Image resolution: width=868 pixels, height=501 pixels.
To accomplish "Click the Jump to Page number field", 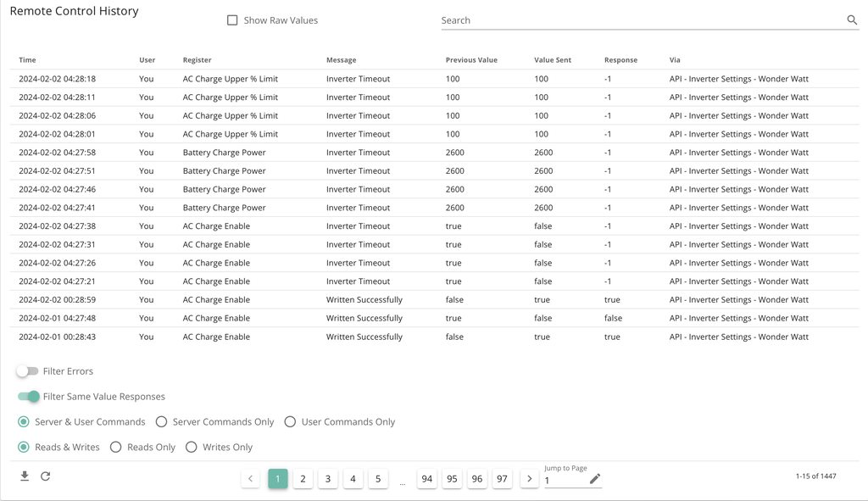I will (x=564, y=481).
